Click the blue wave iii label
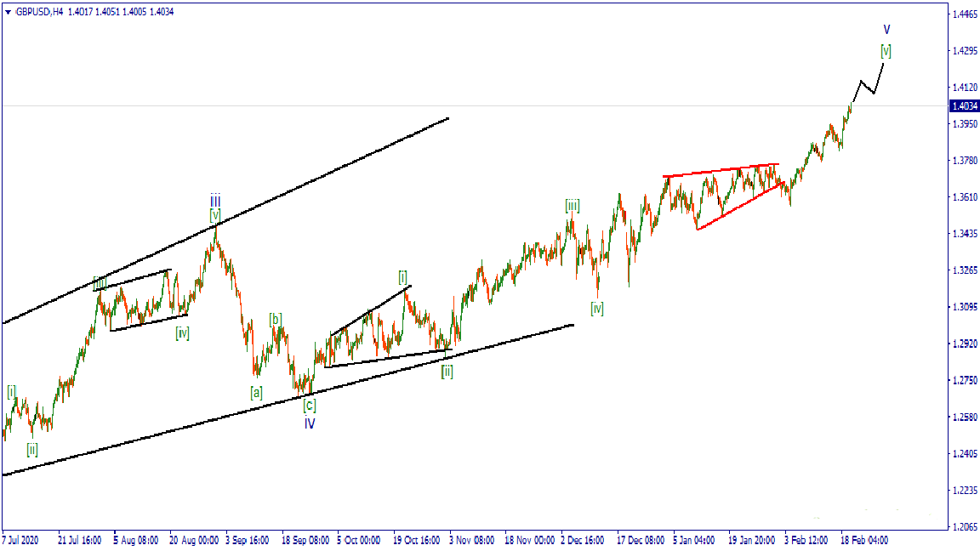This screenshot has height=551, width=980. [x=215, y=201]
